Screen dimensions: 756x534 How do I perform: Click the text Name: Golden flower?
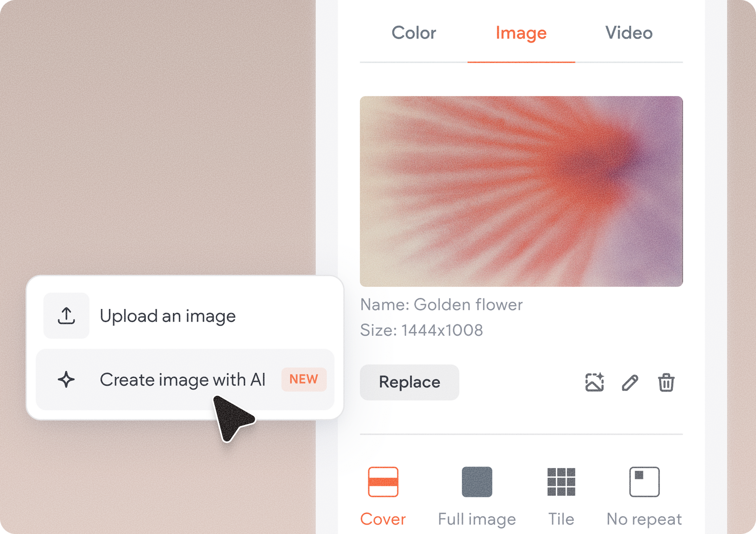441,305
